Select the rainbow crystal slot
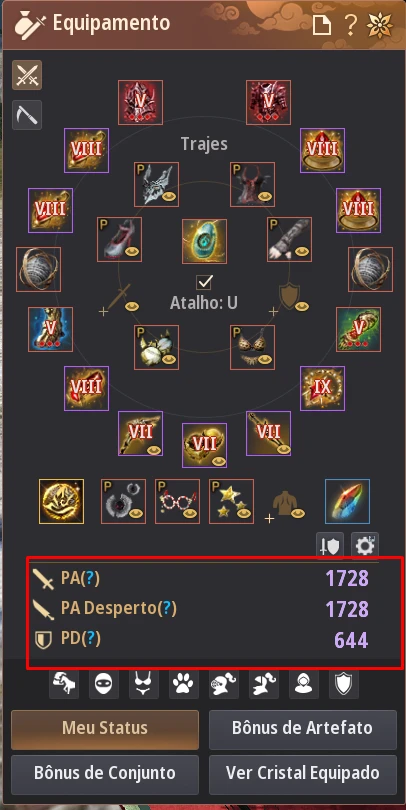The width and height of the screenshot is (406, 810). tap(347, 501)
